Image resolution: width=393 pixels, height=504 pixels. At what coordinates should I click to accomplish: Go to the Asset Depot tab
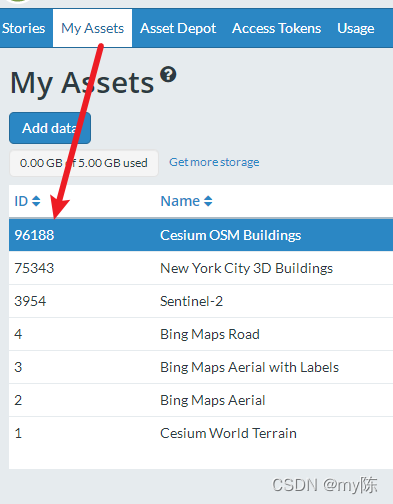coord(178,28)
